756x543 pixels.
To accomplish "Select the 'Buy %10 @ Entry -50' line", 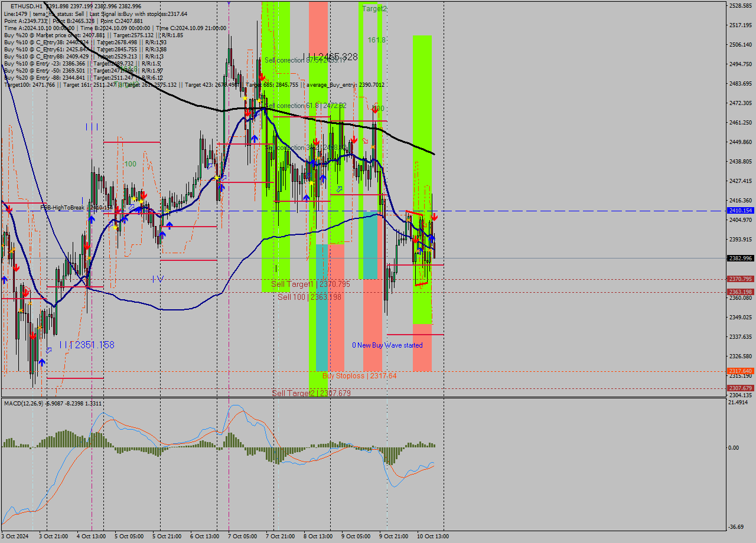I will [83, 70].
